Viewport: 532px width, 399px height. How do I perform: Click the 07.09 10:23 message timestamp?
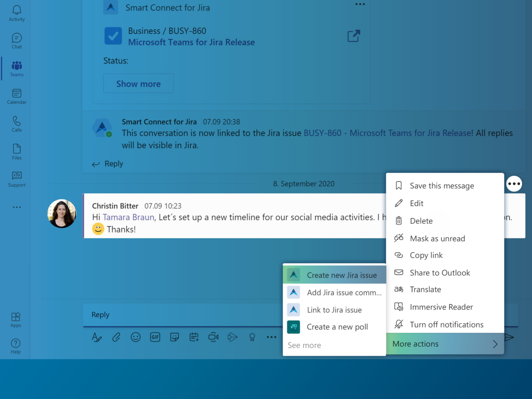(x=163, y=206)
